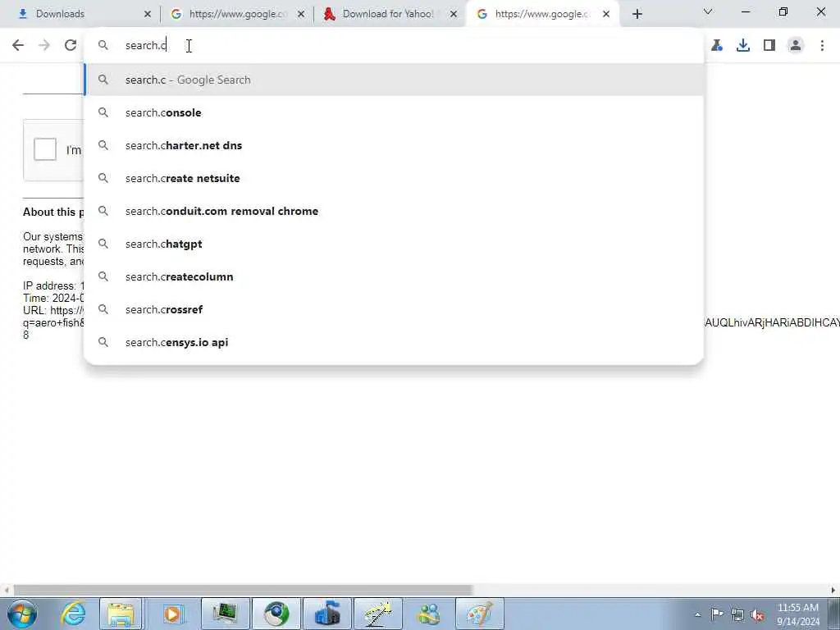Click the scrollbar left arrow
Screen dimensions: 840x630
[6, 590]
